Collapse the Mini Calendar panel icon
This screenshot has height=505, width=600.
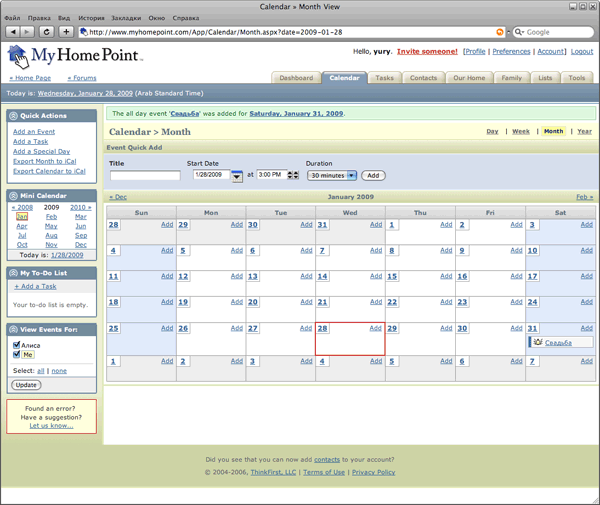13,195
